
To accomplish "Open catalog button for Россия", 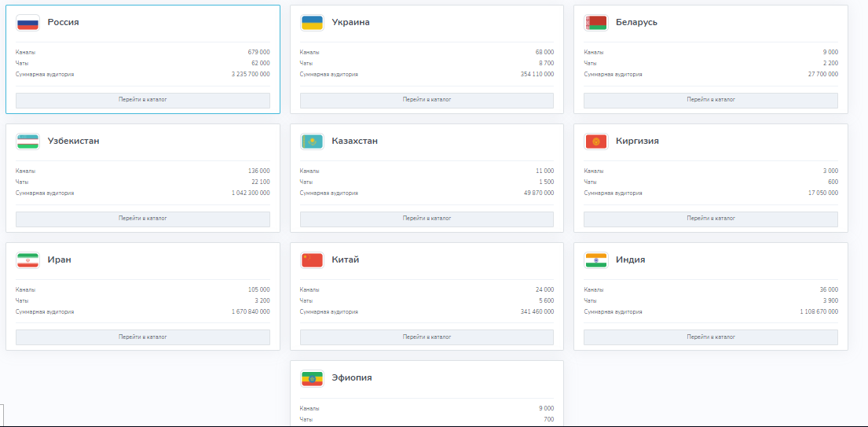I will 143,100.
